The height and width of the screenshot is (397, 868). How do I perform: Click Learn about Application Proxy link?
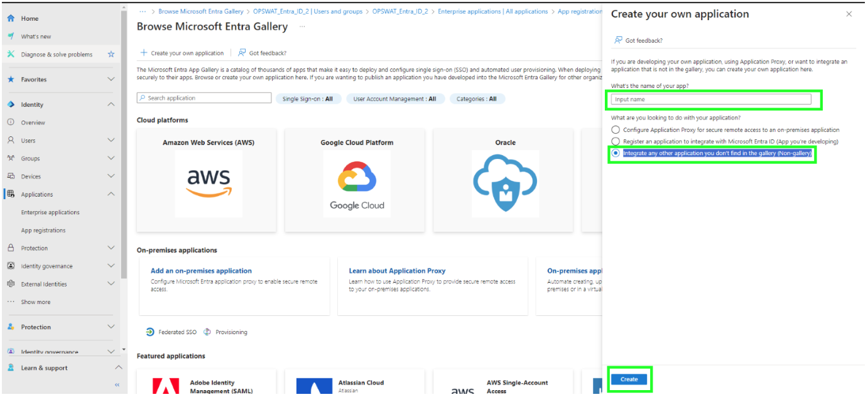click(397, 271)
